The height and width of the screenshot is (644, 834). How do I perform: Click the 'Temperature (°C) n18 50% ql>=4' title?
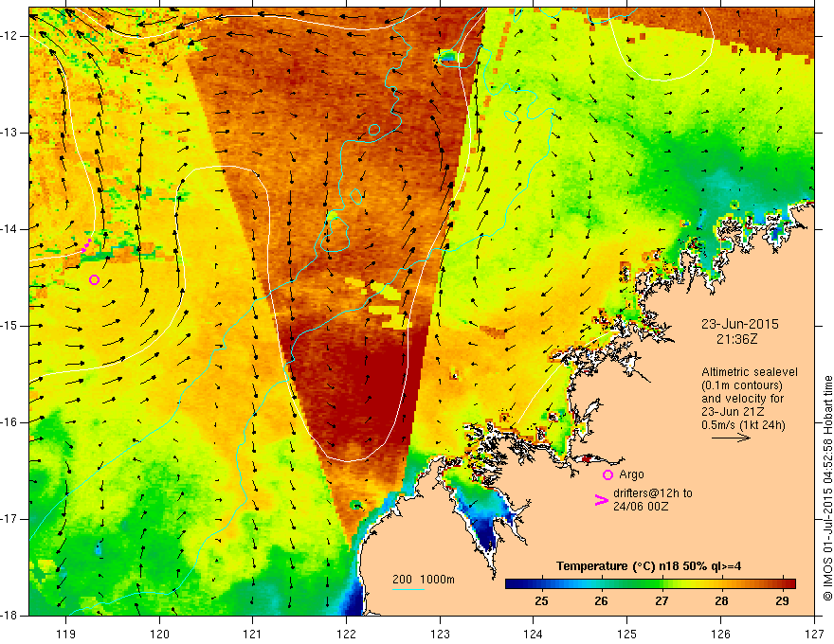[x=648, y=566]
